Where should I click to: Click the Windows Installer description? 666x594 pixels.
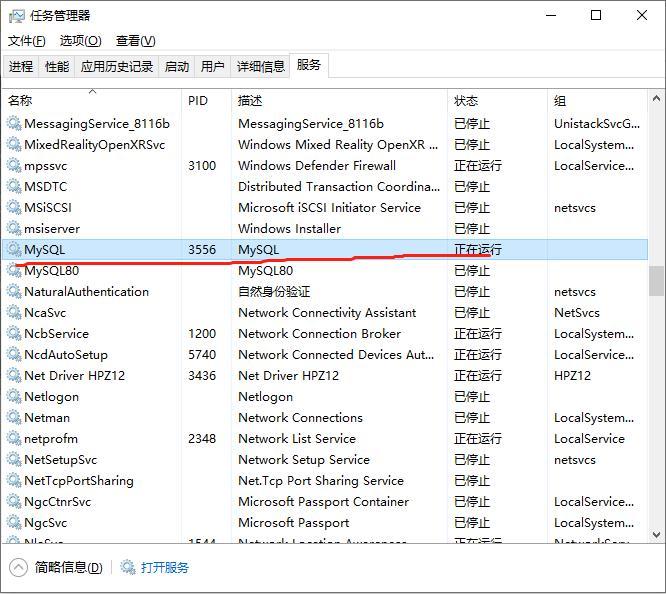[289, 229]
